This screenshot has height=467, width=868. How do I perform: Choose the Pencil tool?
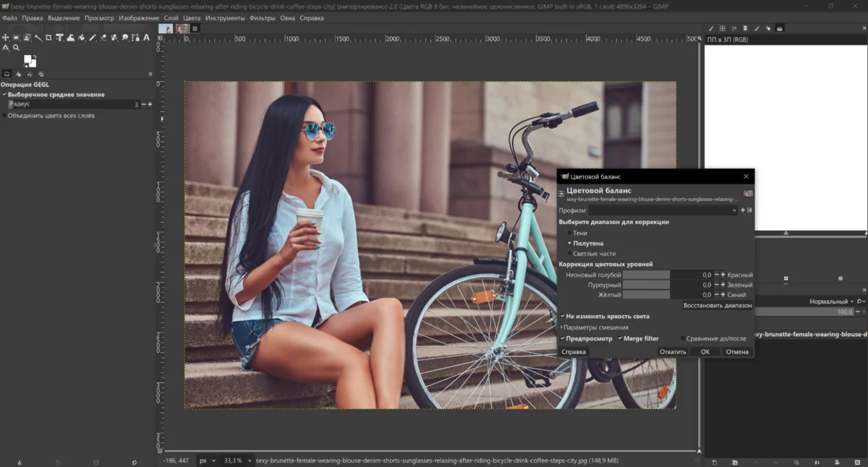pos(93,38)
